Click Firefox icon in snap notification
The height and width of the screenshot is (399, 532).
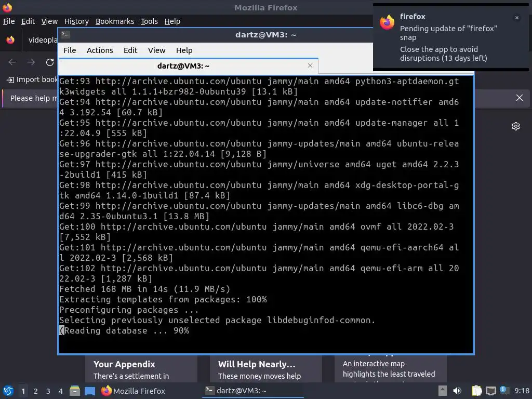tap(387, 22)
